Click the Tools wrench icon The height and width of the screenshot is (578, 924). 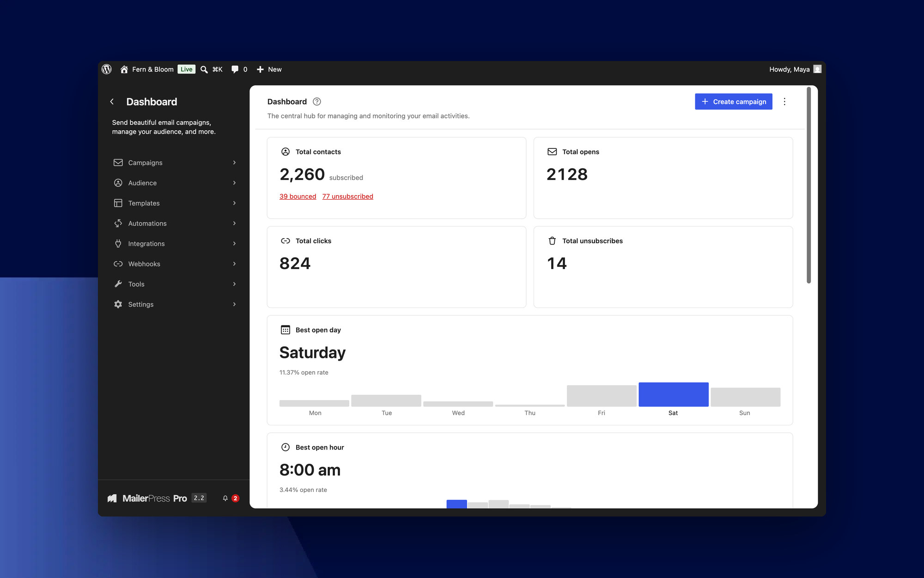tap(118, 284)
